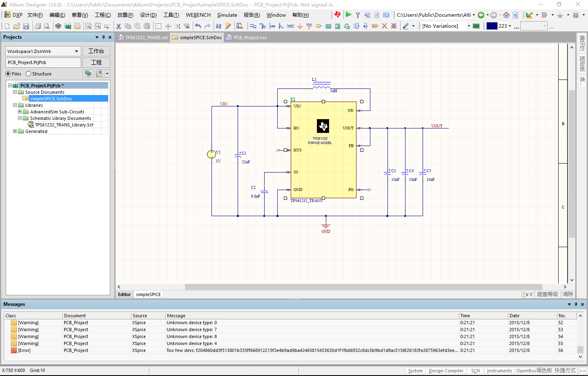
Task: Expand the Generated folder in tree
Action: pos(15,131)
